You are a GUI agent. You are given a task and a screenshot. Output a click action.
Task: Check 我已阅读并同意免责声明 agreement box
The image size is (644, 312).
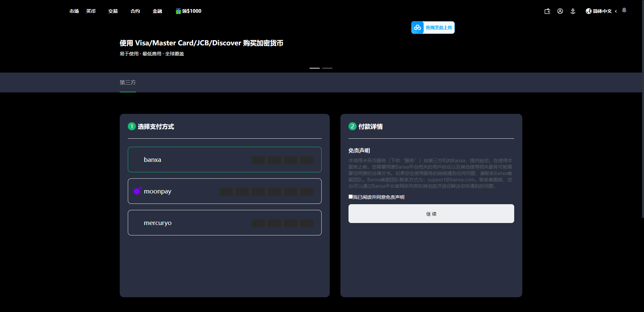[x=350, y=196]
